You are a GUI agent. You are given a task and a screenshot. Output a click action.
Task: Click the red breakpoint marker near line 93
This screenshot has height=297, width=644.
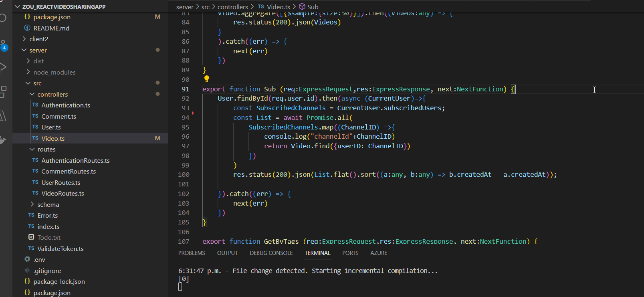tap(193, 113)
